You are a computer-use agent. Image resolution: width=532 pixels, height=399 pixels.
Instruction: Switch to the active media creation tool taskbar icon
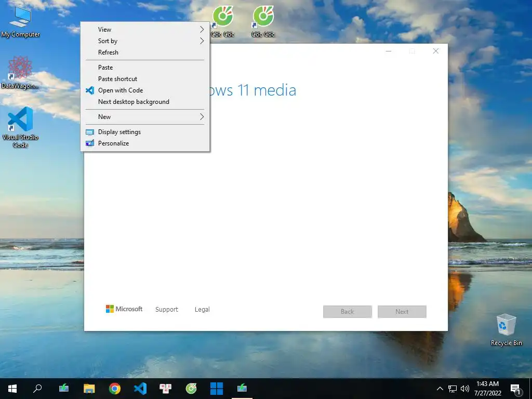[242, 389]
